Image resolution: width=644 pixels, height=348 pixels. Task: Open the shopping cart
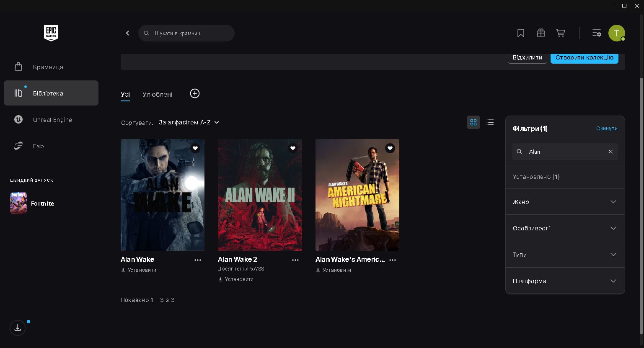561,33
